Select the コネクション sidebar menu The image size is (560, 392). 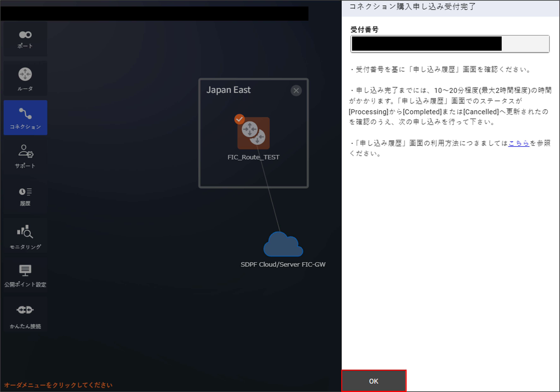coord(25,118)
